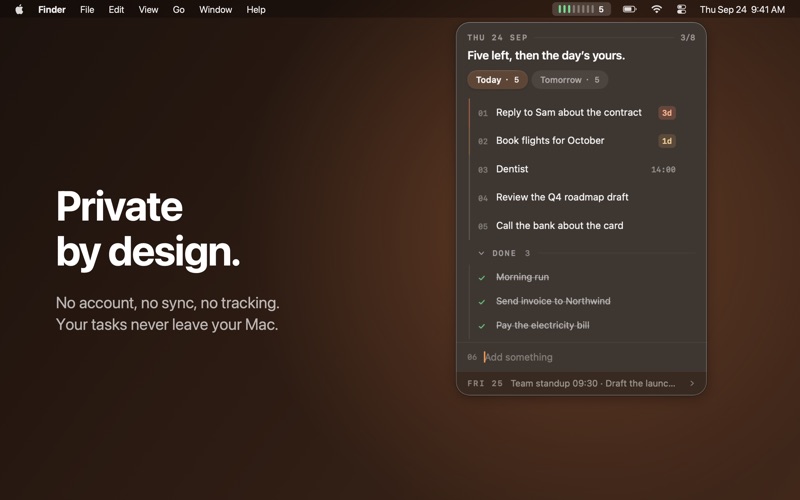Open the Wi-Fi menu bar icon

(x=657, y=9)
